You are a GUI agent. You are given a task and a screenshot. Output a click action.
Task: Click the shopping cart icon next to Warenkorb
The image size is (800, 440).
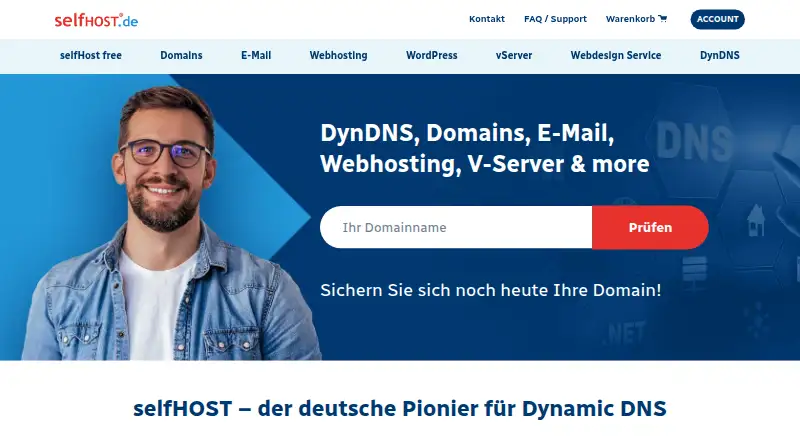pos(663,19)
